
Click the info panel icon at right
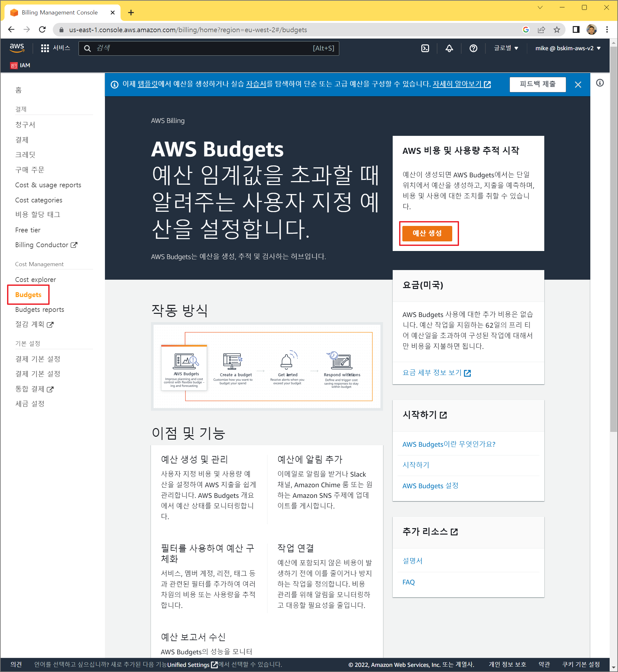click(600, 83)
